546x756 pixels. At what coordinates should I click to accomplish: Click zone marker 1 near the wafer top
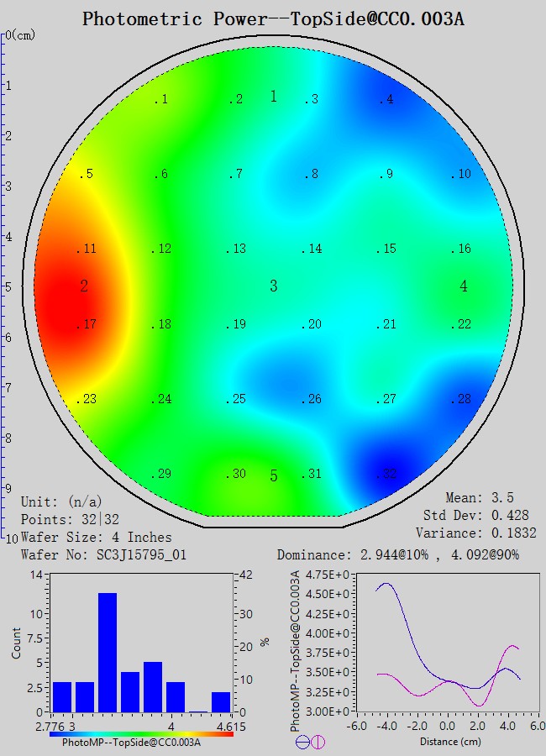273,97
